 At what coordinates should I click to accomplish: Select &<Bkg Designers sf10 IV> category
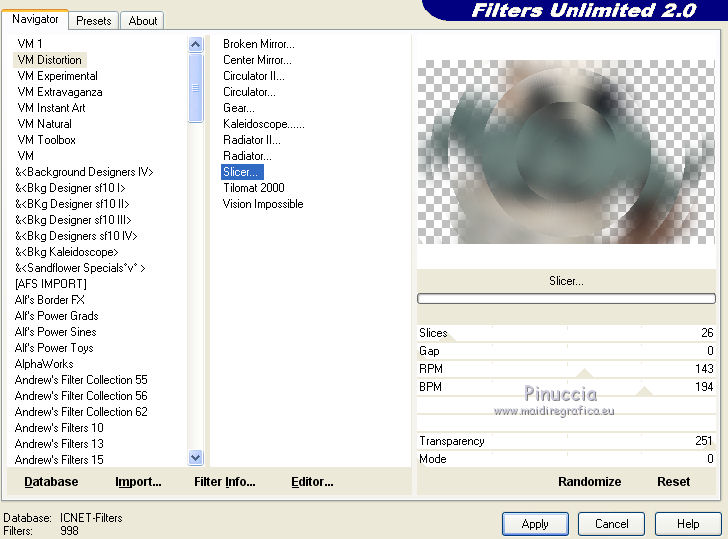click(76, 236)
